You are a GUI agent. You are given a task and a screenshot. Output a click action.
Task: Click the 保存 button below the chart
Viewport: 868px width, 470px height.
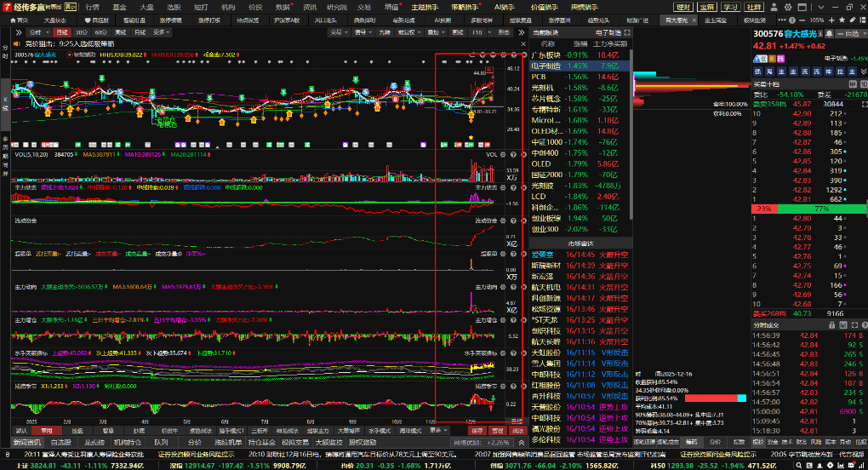click(x=477, y=432)
